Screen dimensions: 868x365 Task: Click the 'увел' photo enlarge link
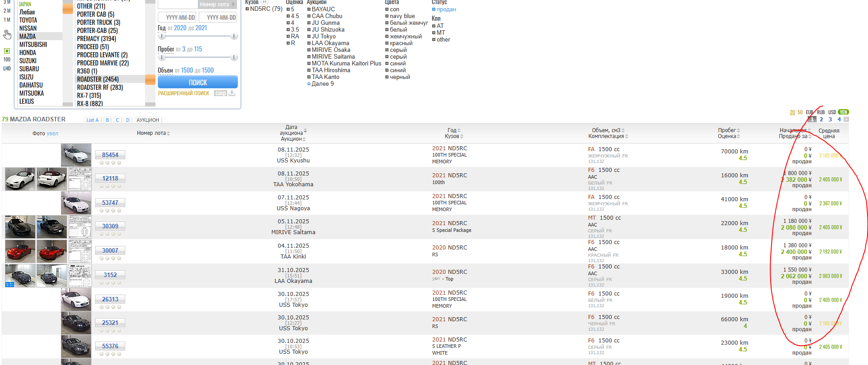pyautogui.click(x=52, y=134)
